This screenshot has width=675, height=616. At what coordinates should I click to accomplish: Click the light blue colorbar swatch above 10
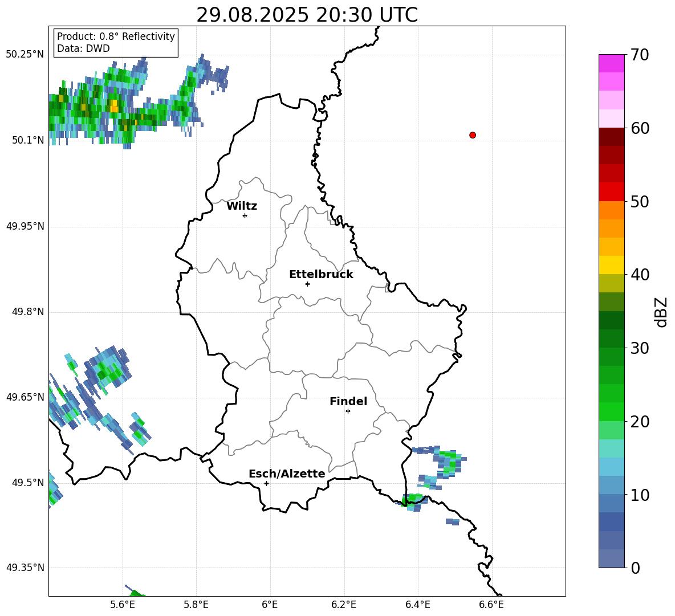click(611, 486)
